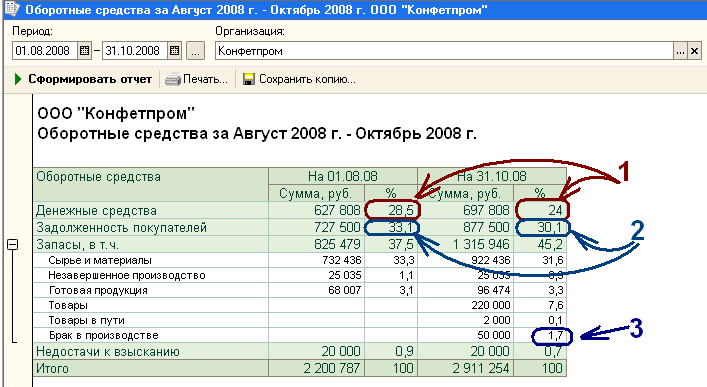Select the Сырье и материалы row label

[x=100, y=260]
